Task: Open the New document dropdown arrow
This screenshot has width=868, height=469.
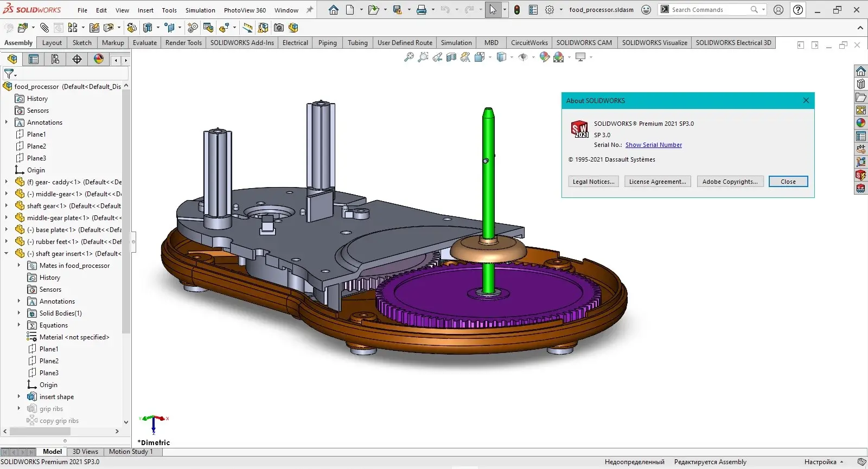Action: click(x=361, y=10)
